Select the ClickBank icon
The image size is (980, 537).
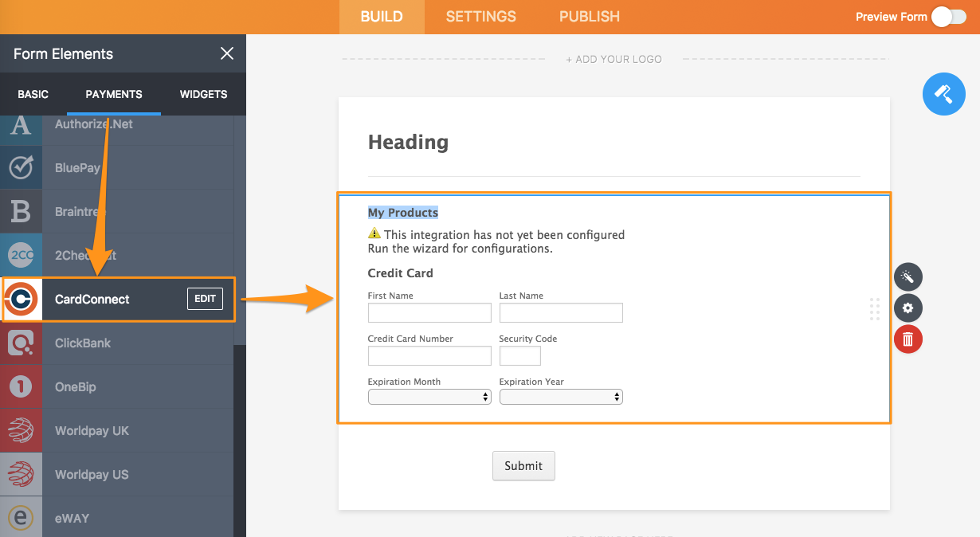click(21, 343)
